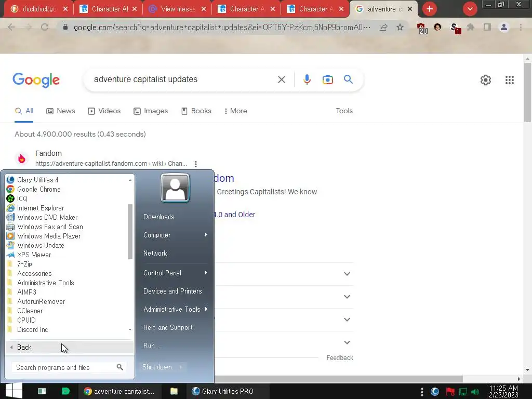The image size is (532, 399).
Task: Open Help and Support
Action: pos(168,328)
